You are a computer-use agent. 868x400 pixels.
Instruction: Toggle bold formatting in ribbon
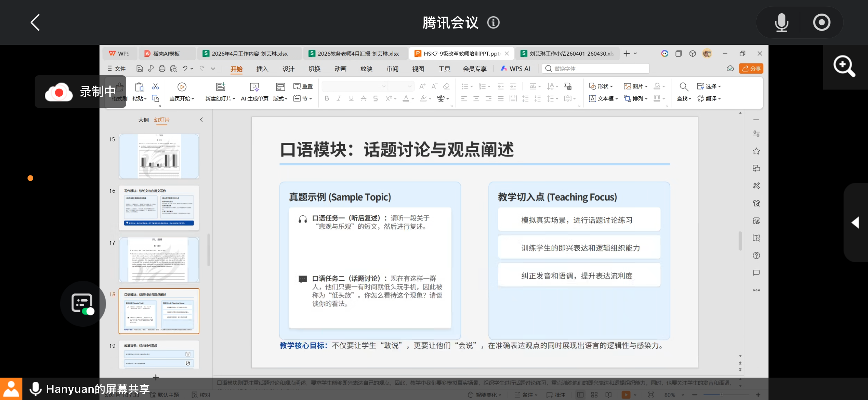click(327, 98)
